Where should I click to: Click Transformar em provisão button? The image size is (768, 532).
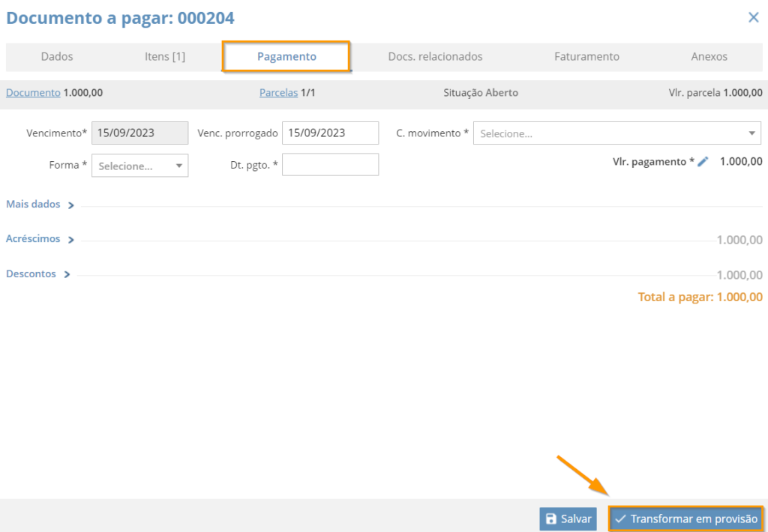click(685, 519)
